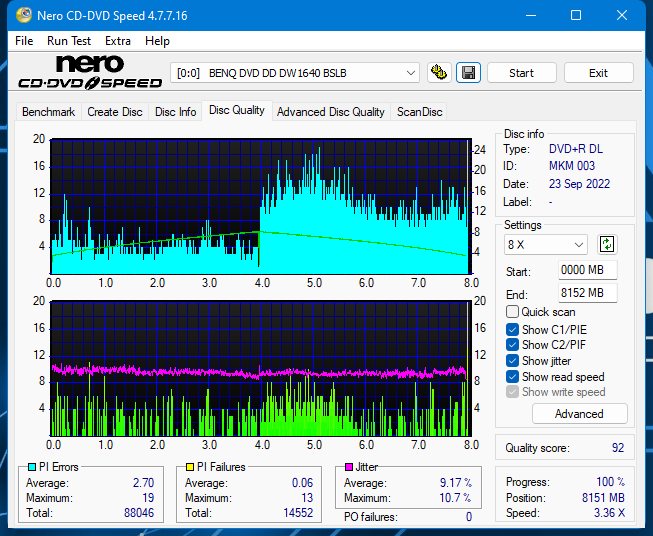This screenshot has height=536, width=653.
Task: Click the PI Failures maximum 13 value
Action: pyautogui.click(x=307, y=497)
